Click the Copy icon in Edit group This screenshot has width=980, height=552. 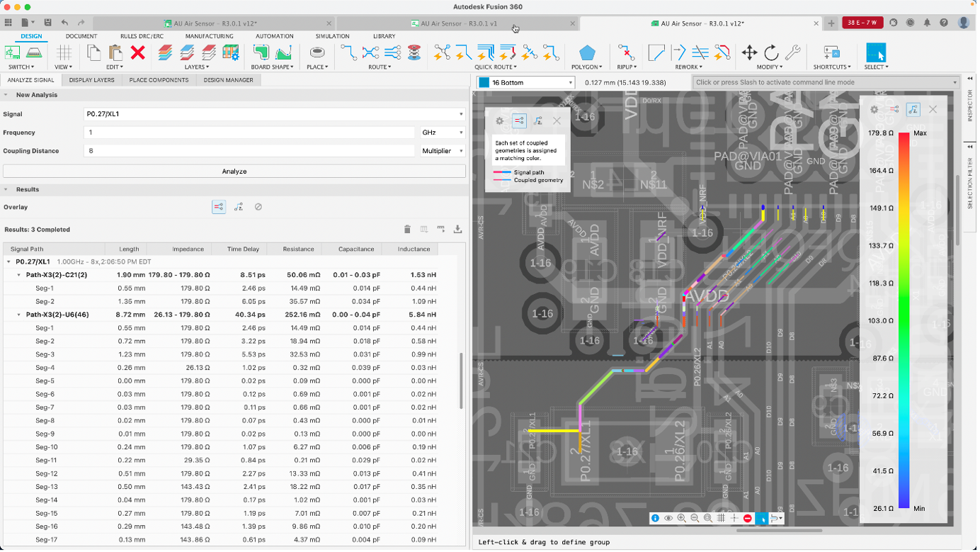pos(93,52)
